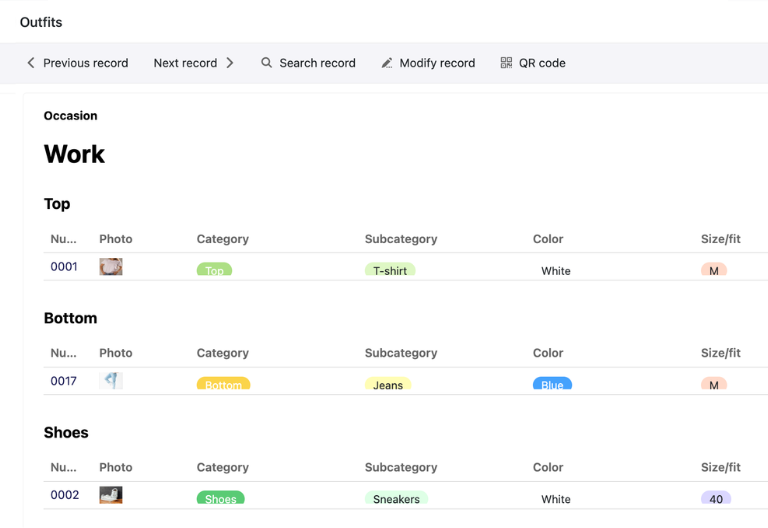Click the blue color tag in Bottom row
768x528 pixels.
click(552, 384)
